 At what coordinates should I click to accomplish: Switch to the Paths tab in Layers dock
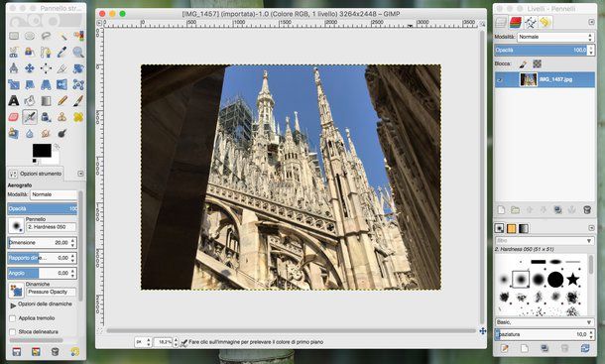531,23
